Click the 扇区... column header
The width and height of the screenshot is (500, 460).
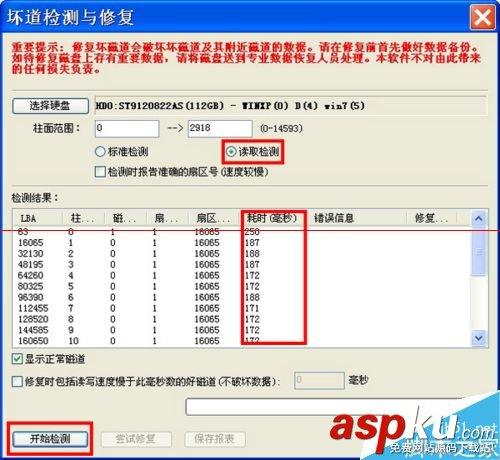(214, 219)
